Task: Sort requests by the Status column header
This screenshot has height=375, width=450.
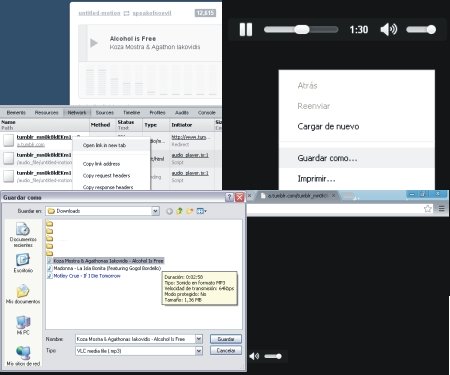Action: click(x=129, y=125)
